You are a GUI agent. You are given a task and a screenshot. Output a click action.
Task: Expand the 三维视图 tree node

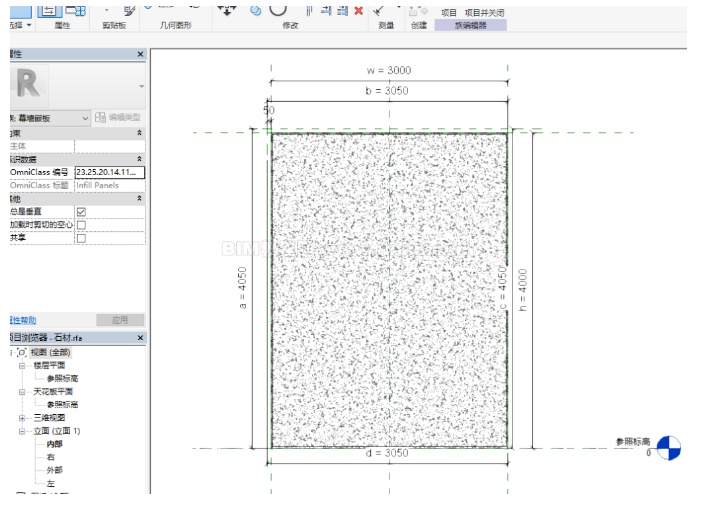21,418
